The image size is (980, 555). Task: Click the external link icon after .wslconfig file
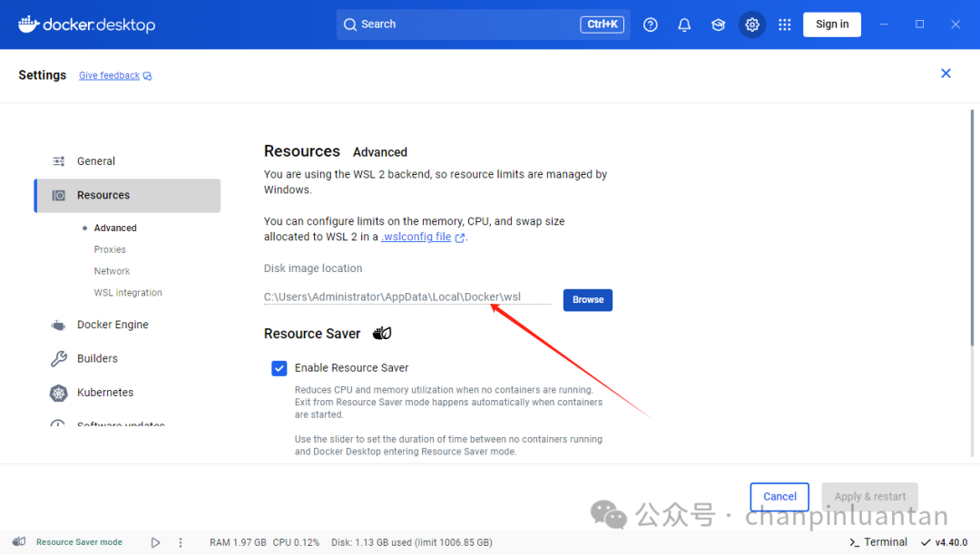(460, 238)
